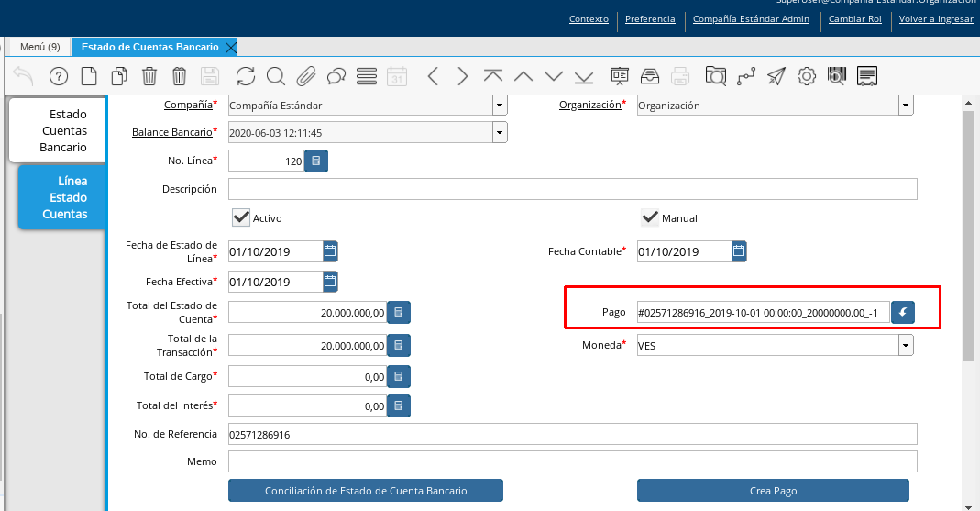Click Conciliación de Estado de Cuenta Bancario button

tap(366, 491)
